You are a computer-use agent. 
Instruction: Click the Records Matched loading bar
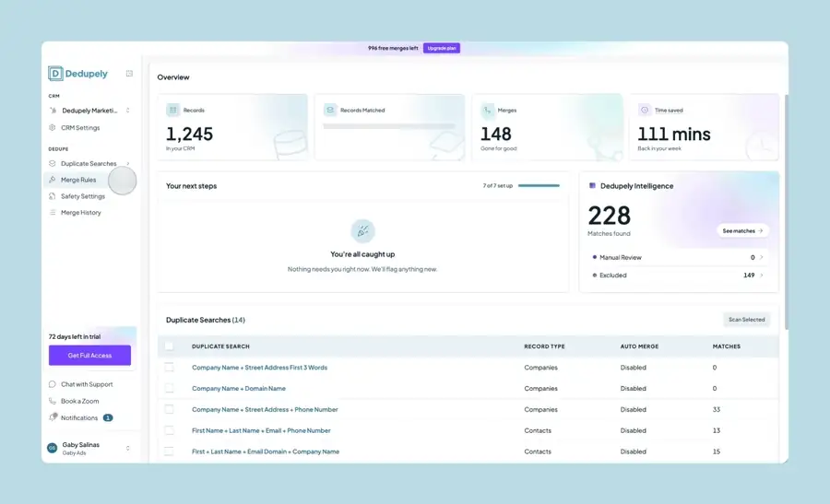pyautogui.click(x=389, y=126)
